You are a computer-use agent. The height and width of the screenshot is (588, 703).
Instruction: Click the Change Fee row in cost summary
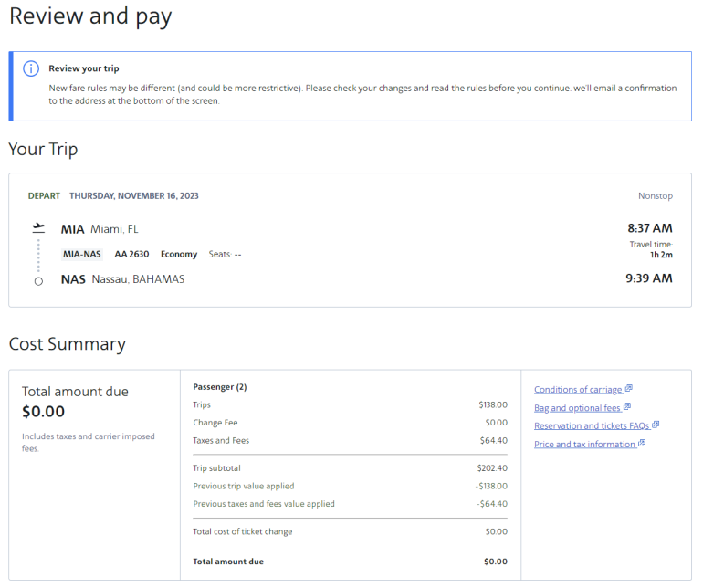click(x=215, y=423)
